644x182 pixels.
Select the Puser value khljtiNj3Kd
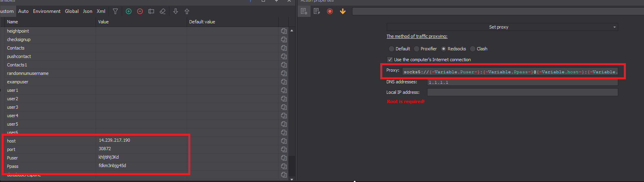(109, 157)
